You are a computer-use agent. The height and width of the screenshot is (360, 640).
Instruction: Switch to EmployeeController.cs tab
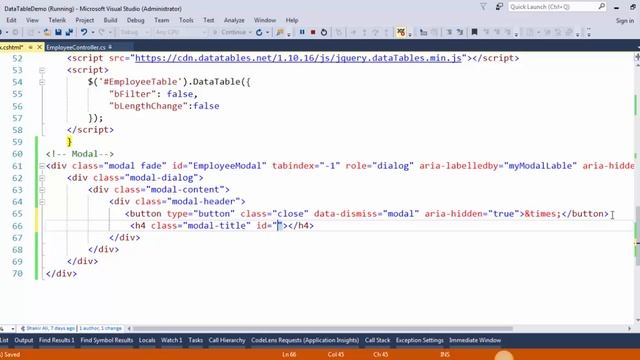(76, 47)
